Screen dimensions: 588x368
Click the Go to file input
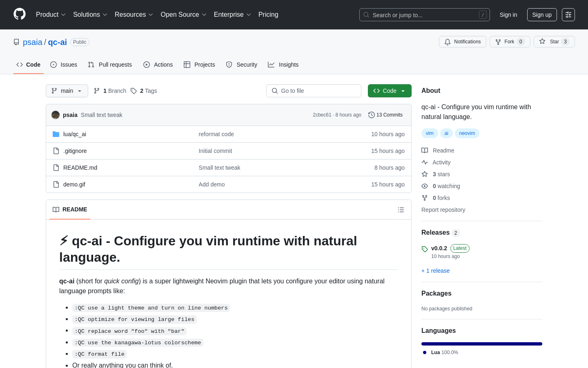tap(314, 91)
